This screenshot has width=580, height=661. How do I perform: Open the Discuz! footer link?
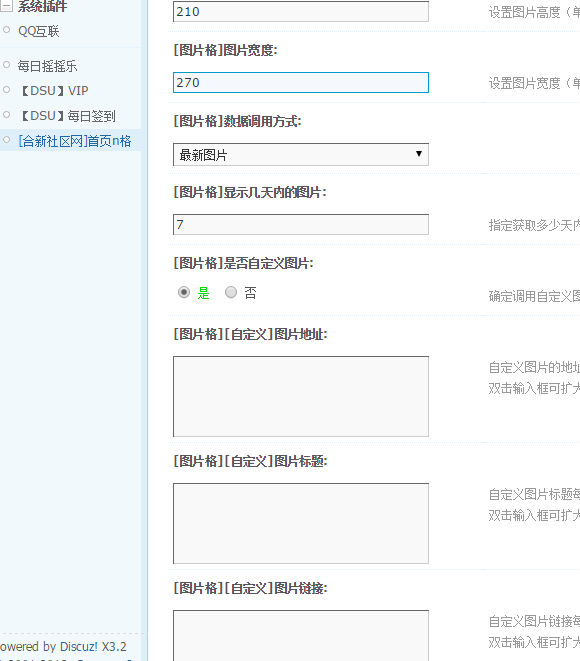(x=79, y=646)
